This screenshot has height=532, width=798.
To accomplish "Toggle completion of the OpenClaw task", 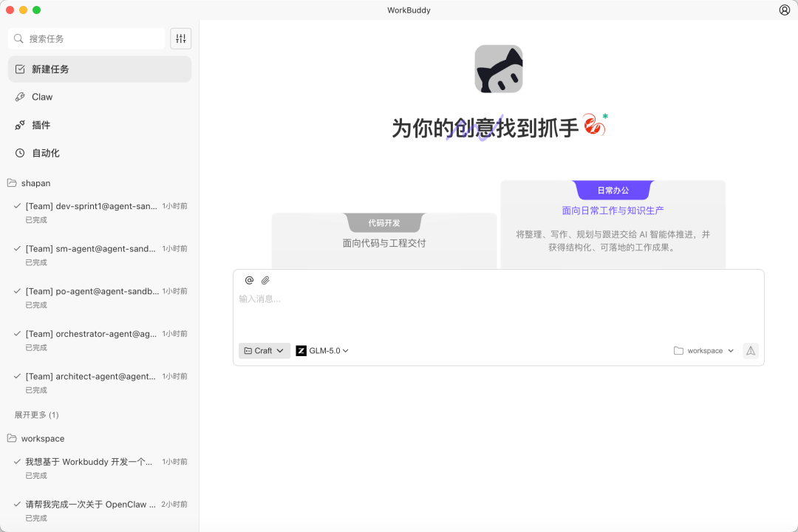I will tap(16, 504).
